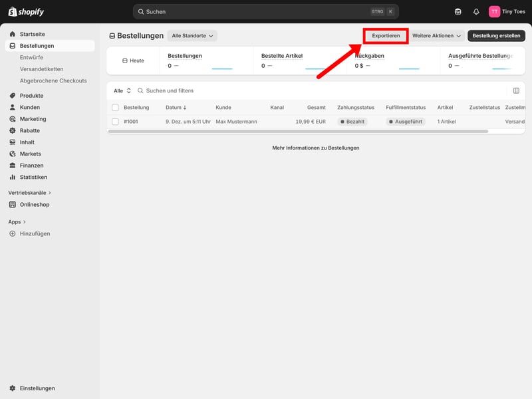Go to Produkte in the sidebar
The height and width of the screenshot is (399, 532).
(x=31, y=96)
